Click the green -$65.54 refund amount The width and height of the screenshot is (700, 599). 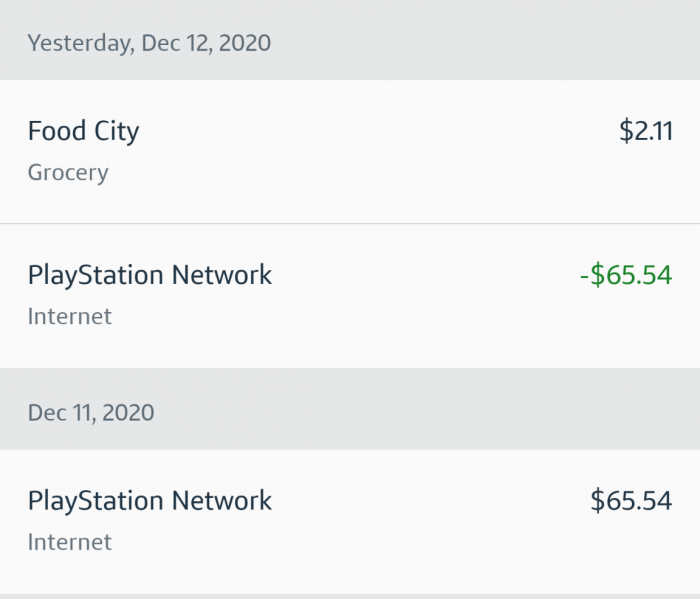pyautogui.click(x=625, y=275)
